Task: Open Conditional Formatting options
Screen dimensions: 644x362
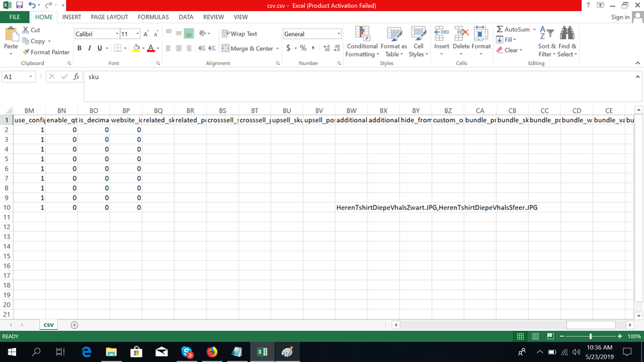Action: click(x=362, y=42)
